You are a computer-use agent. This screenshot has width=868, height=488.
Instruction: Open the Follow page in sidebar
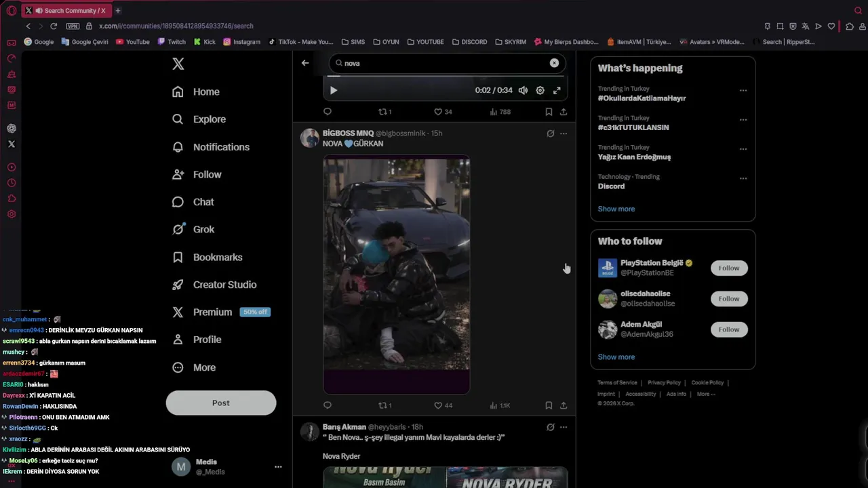pyautogui.click(x=197, y=174)
